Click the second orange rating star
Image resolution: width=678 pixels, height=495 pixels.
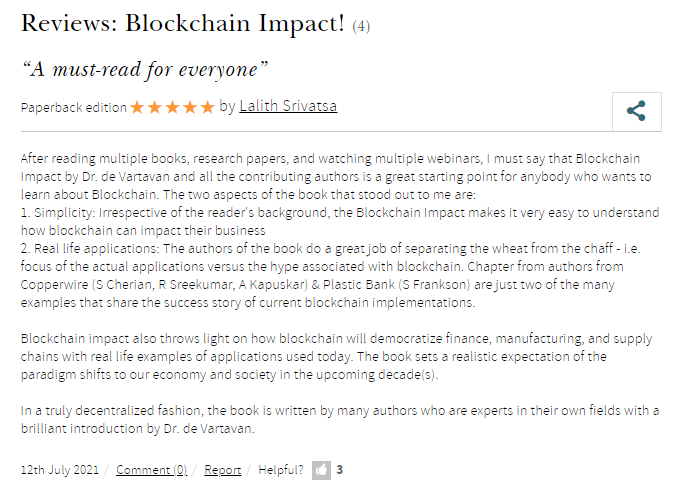click(x=154, y=107)
